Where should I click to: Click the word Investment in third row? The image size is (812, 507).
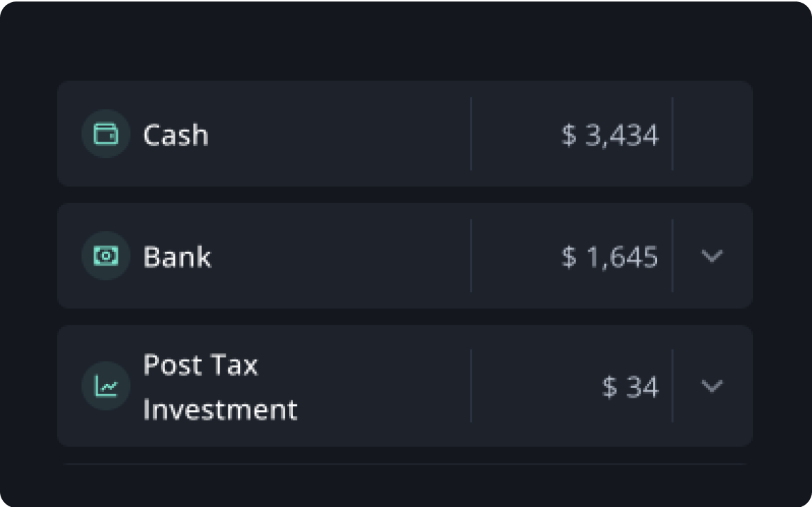[220, 409]
